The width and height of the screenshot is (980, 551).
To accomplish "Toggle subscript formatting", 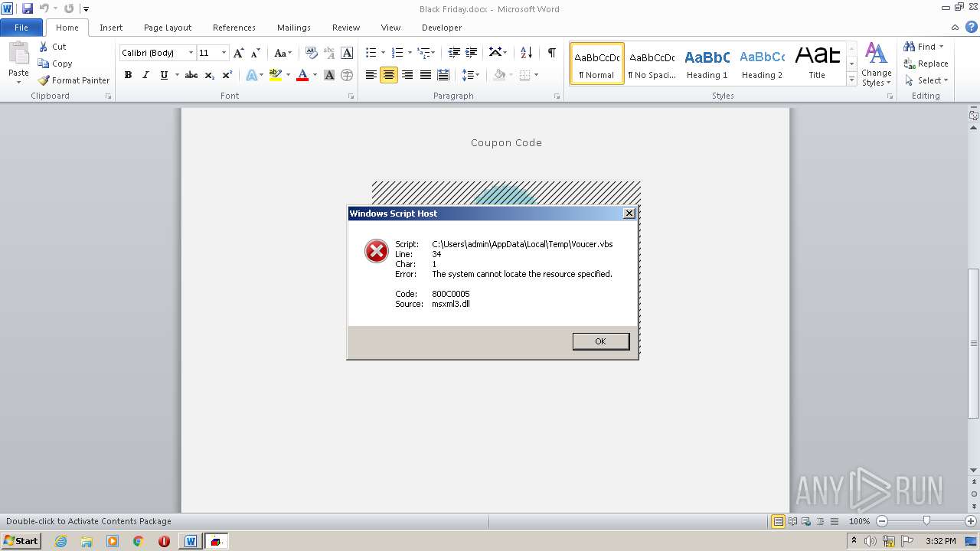I will [x=209, y=75].
